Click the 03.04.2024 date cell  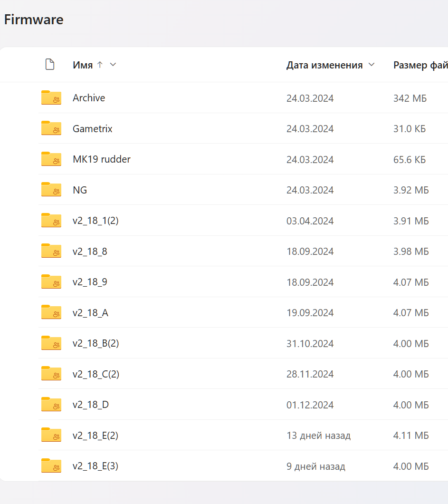(310, 221)
